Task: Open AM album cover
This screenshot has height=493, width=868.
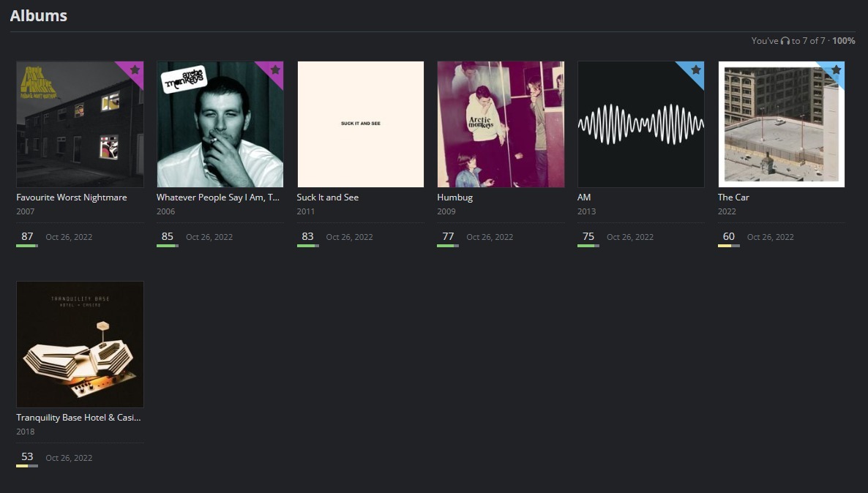Action: pyautogui.click(x=641, y=124)
